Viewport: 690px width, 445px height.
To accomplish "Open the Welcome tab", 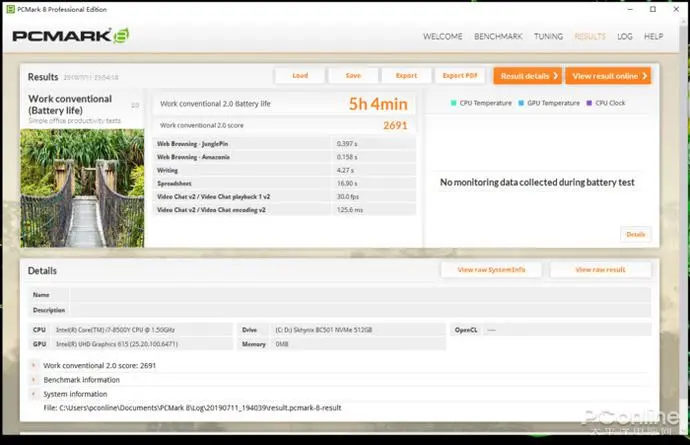I will [x=442, y=37].
